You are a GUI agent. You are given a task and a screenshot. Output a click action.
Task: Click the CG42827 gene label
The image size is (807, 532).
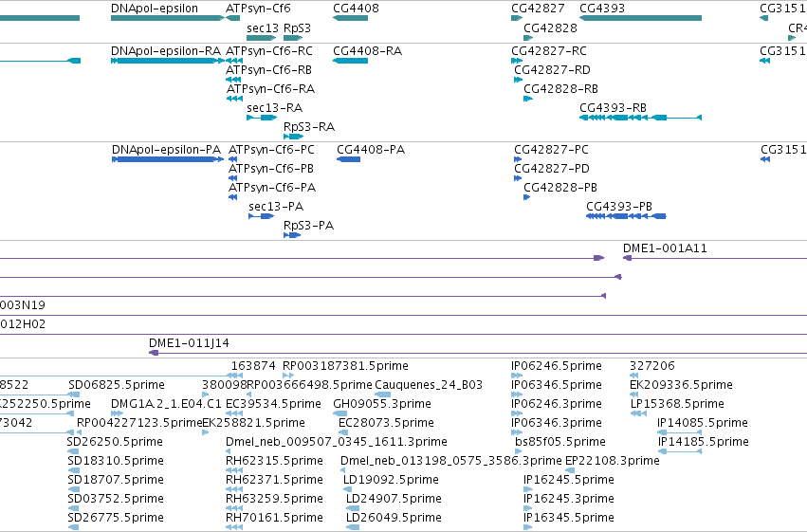(538, 9)
